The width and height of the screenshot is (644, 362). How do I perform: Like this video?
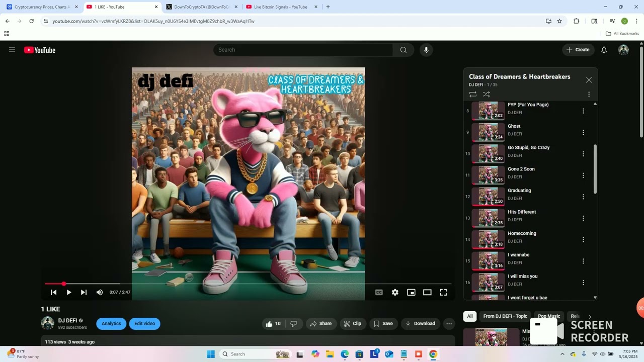(273, 324)
